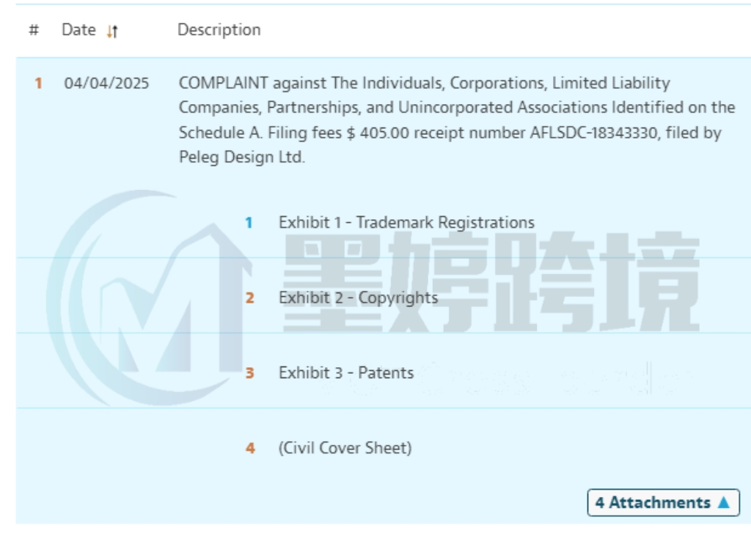Open attachment number 4
Image resolution: width=751 pixels, height=560 pixels.
click(x=250, y=449)
